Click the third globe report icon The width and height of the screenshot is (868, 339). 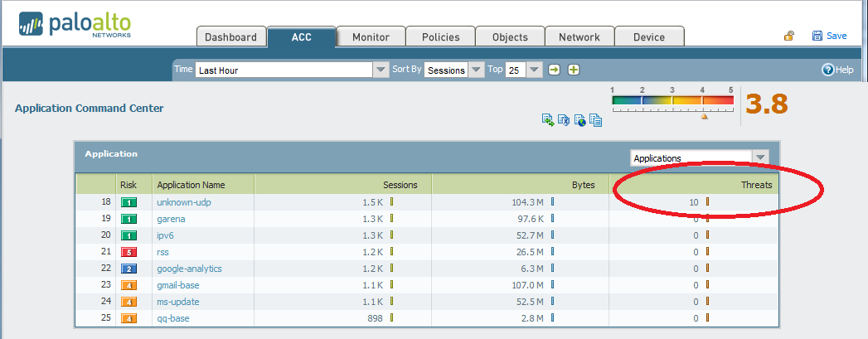[580, 120]
